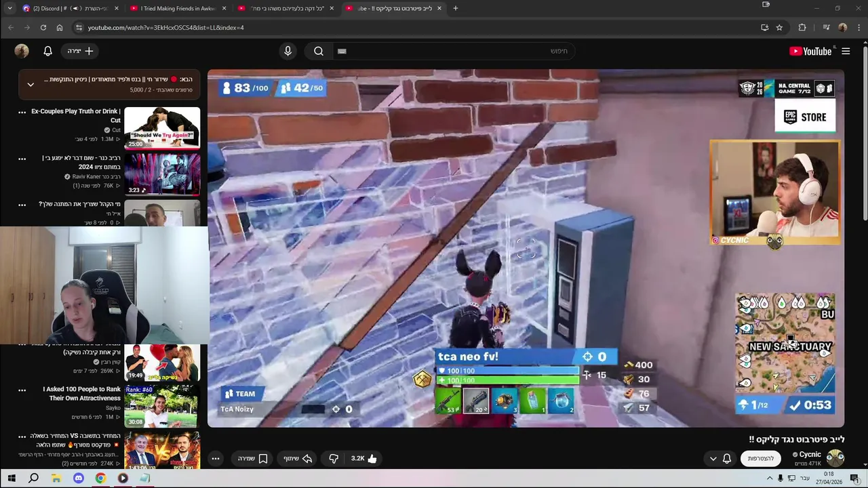Save the video to a playlist
The width and height of the screenshot is (868, 488).
[x=253, y=458]
